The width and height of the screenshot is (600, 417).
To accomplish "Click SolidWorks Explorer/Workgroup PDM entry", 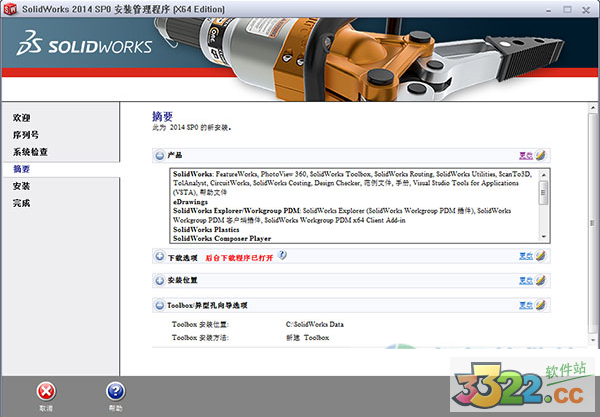I will (236, 211).
